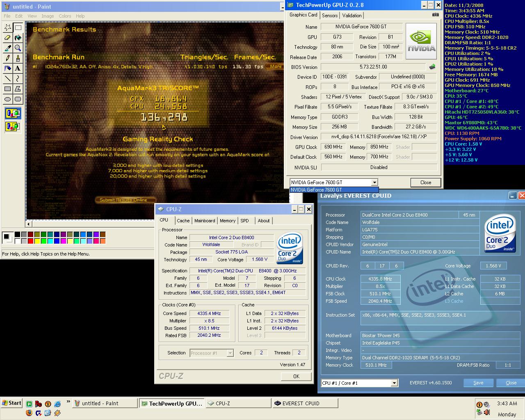Select the Rounded Rectangle tool

pyautogui.click(x=18, y=99)
